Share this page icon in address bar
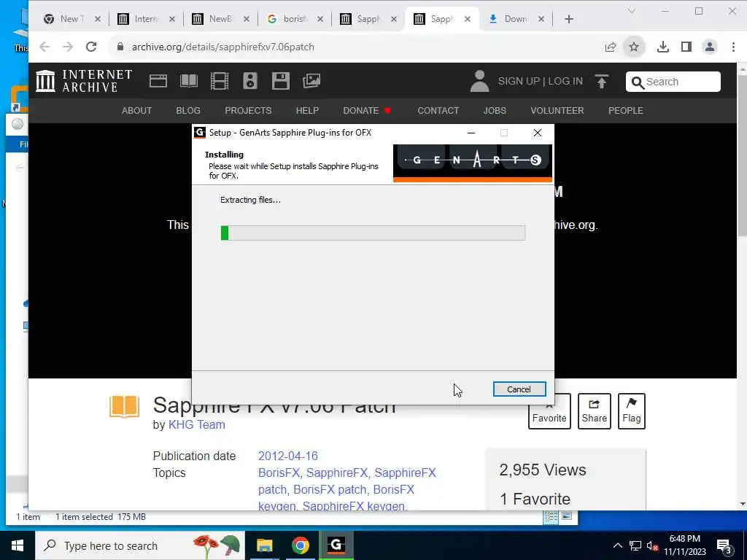This screenshot has height=560, width=747. click(x=611, y=47)
